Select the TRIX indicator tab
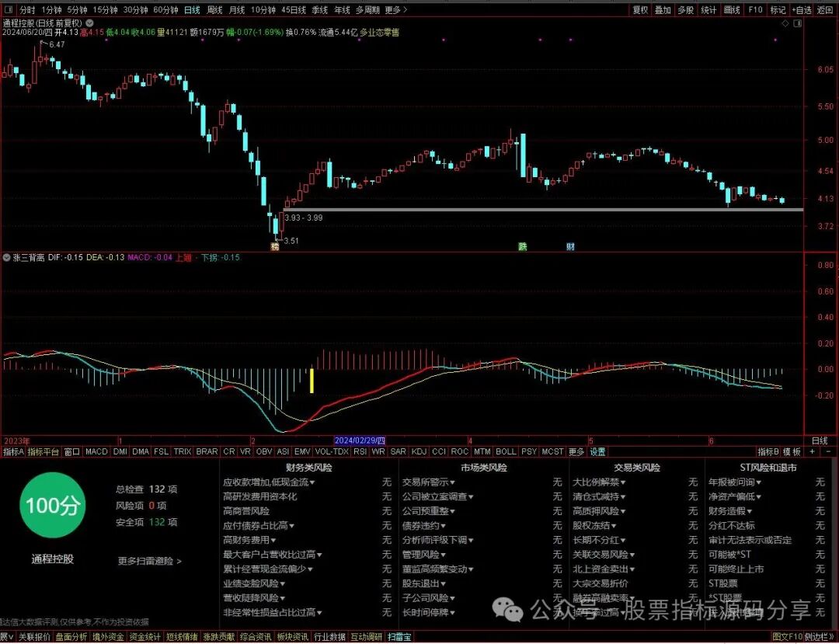Viewport: 839px width, 644px height. [x=182, y=451]
